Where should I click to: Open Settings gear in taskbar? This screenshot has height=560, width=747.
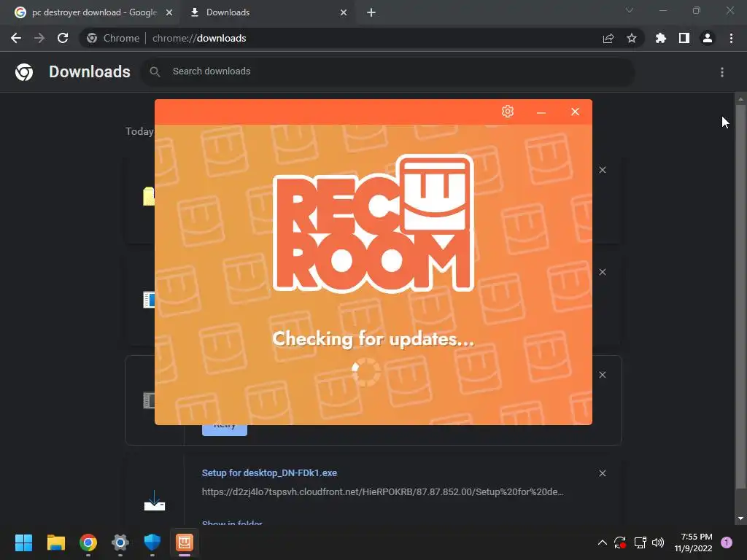tap(120, 542)
